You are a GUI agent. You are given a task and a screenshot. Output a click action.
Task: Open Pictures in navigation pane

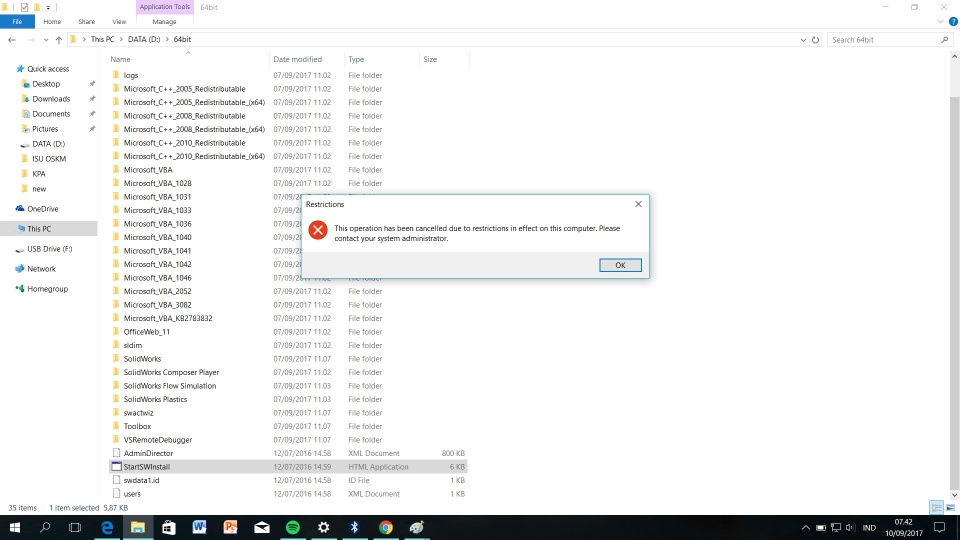pos(45,129)
